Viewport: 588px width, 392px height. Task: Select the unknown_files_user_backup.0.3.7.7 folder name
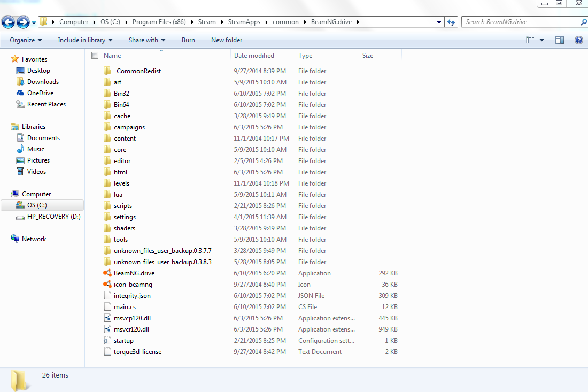point(163,251)
